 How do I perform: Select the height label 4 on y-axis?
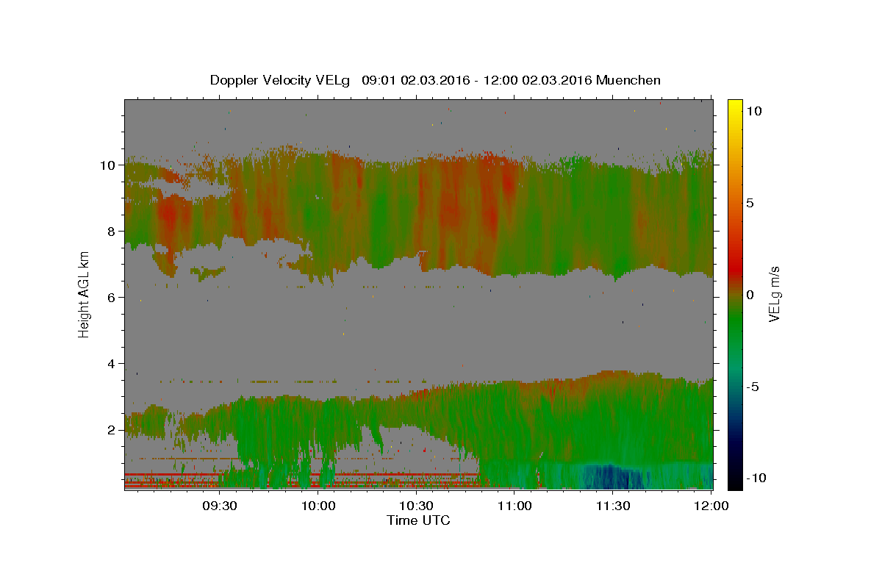coord(111,364)
